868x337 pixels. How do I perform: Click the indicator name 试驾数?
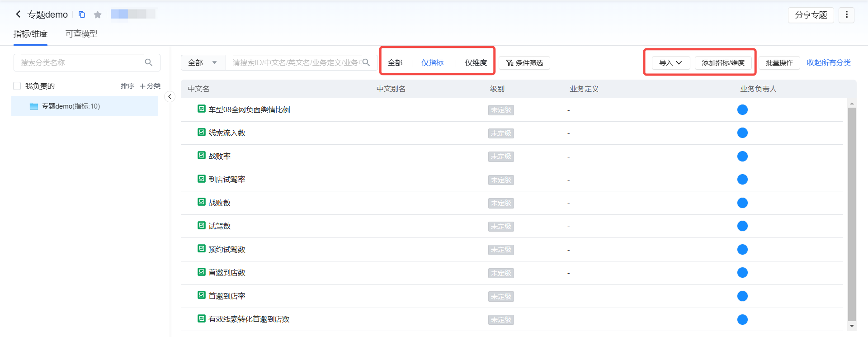pyautogui.click(x=220, y=226)
